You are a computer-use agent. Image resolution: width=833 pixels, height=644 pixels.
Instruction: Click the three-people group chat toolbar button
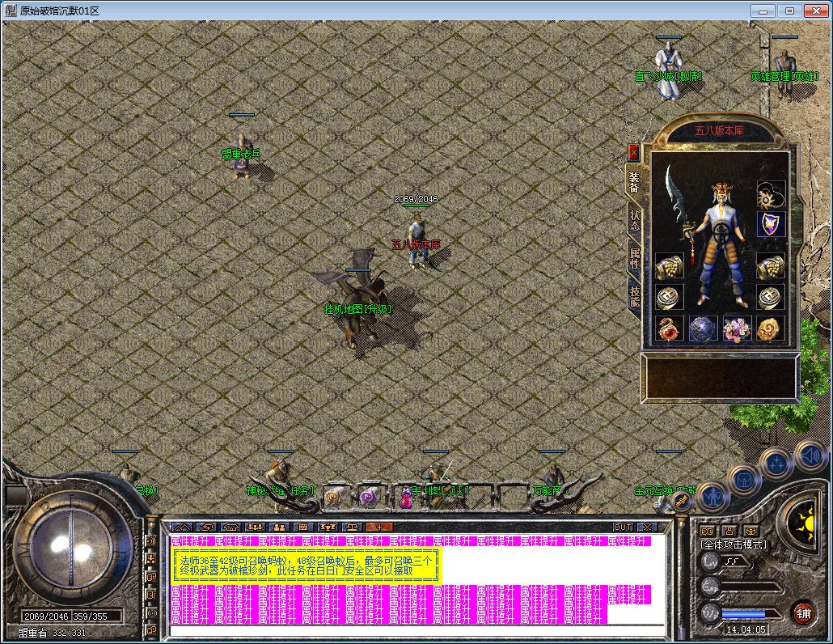(x=255, y=527)
